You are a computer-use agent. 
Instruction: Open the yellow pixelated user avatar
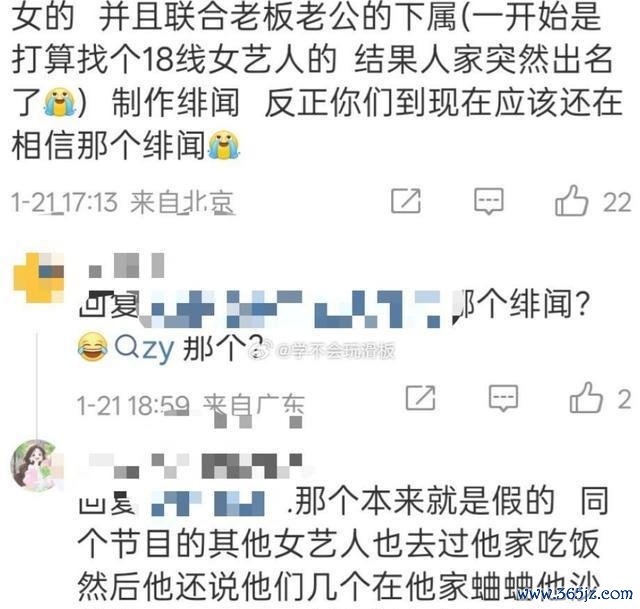39,278
